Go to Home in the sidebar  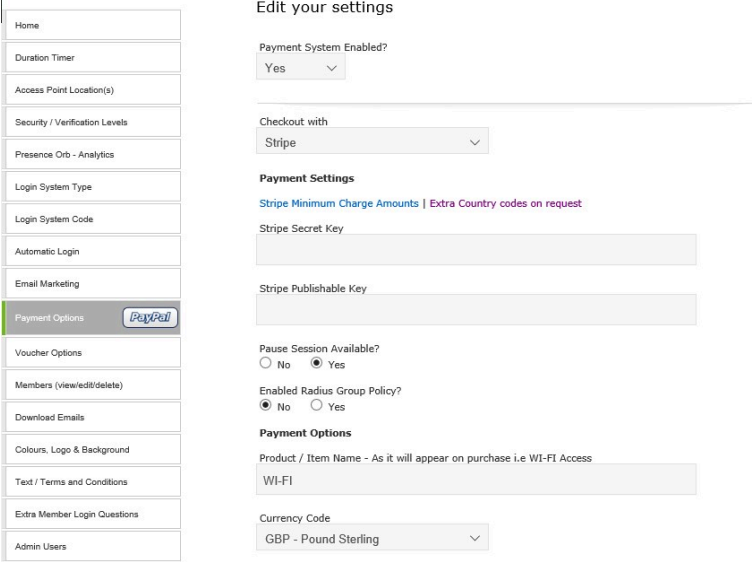click(x=92, y=25)
